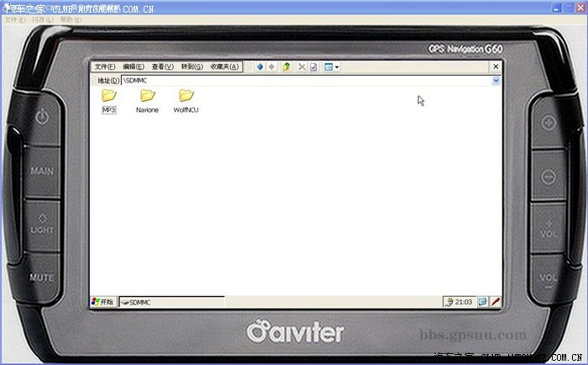Viewport: 588px width, 365px height.
Task: Click the 地址(D) address label
Action: click(x=108, y=81)
